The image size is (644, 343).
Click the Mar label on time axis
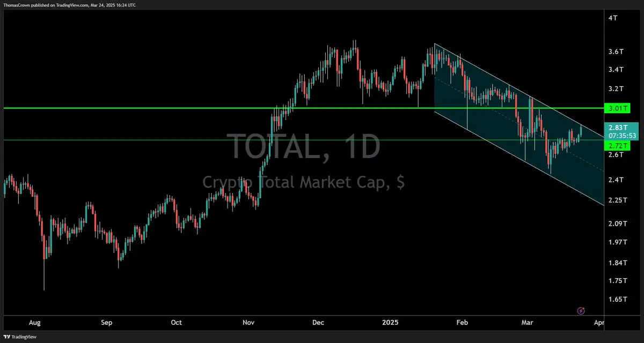click(x=528, y=323)
